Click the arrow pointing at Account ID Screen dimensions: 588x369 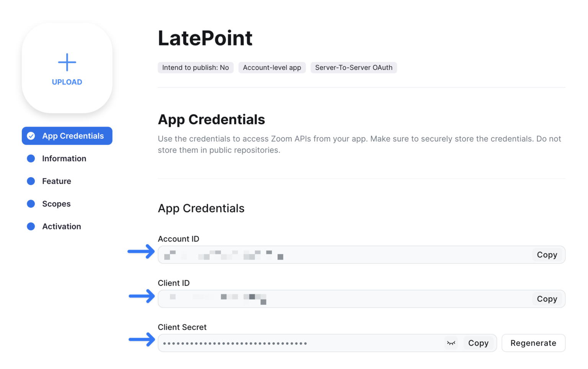coord(141,252)
